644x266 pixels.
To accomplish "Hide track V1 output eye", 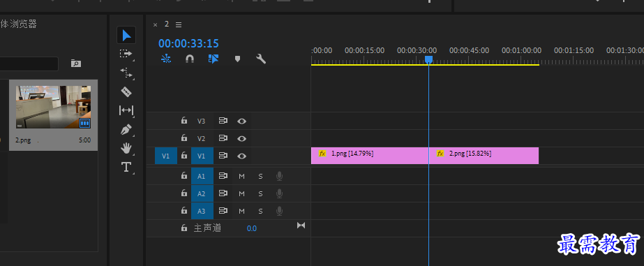I will tap(242, 156).
